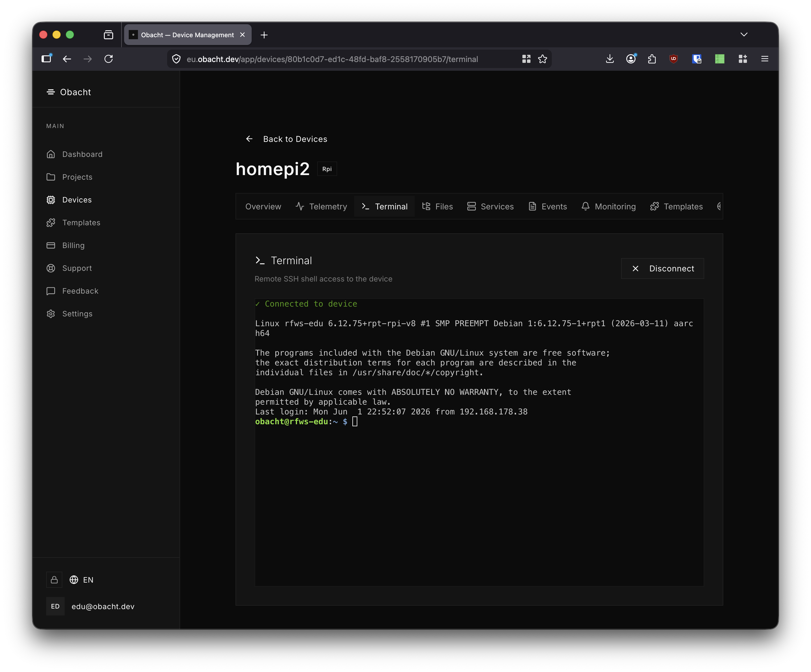The image size is (811, 672).
Task: Switch to the Services tab
Action: (490, 207)
